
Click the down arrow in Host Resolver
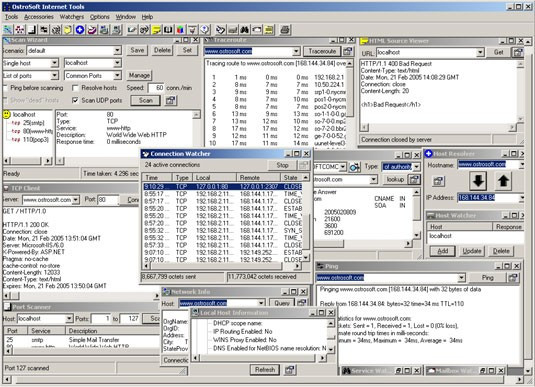478,181
